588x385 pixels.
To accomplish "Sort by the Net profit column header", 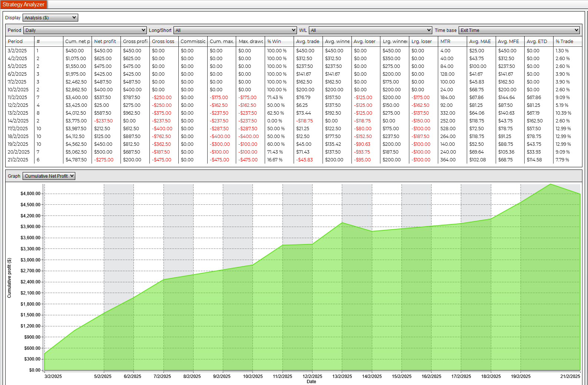I will (105, 42).
